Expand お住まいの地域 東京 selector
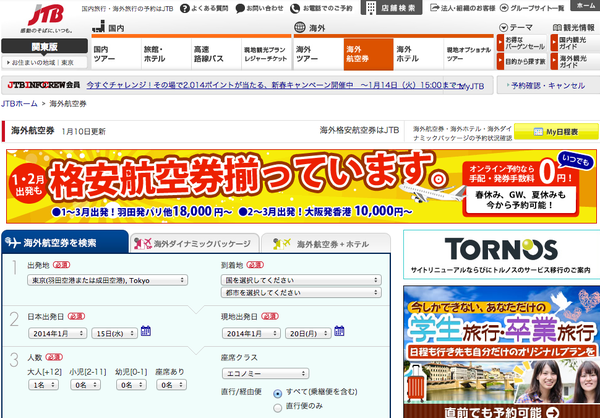This screenshot has height=418, width=600. click(45, 62)
